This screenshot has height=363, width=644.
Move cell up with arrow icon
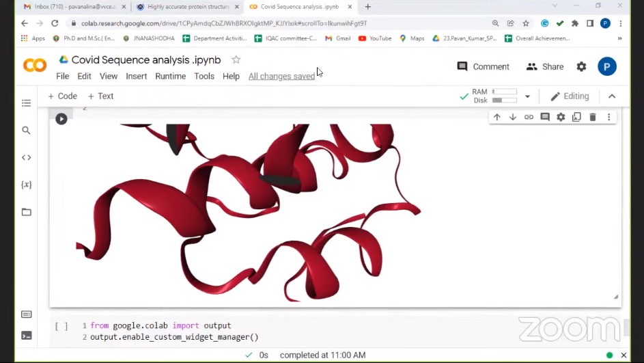coord(497,117)
